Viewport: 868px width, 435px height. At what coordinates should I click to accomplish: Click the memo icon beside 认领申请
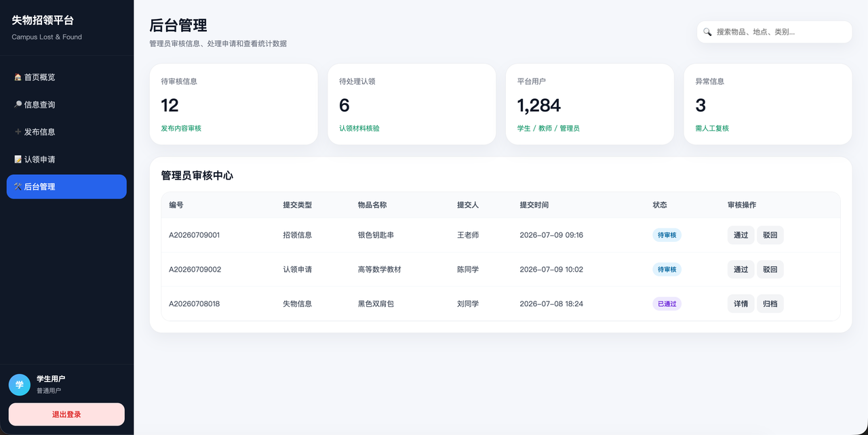tap(18, 159)
